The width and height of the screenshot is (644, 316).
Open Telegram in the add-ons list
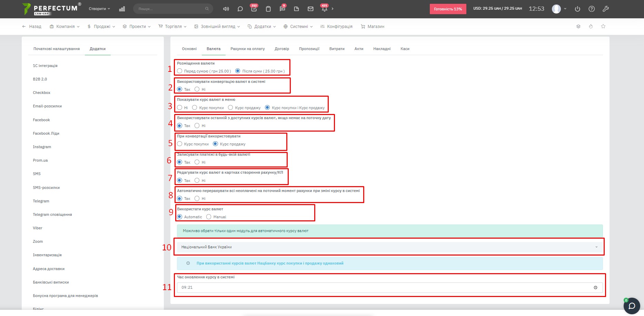(x=41, y=201)
